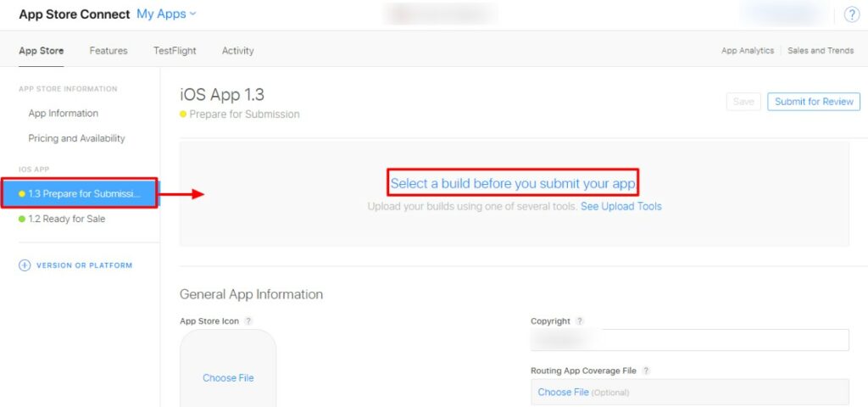Click the General App Information heading

click(251, 294)
